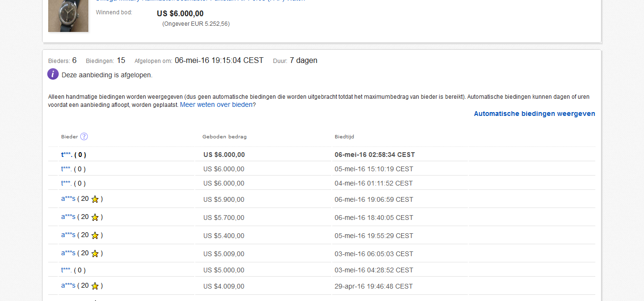644x301 pixels.
Task: Click end time '06-mei-16 19:15:04 CEST'
Action: pyautogui.click(x=219, y=61)
